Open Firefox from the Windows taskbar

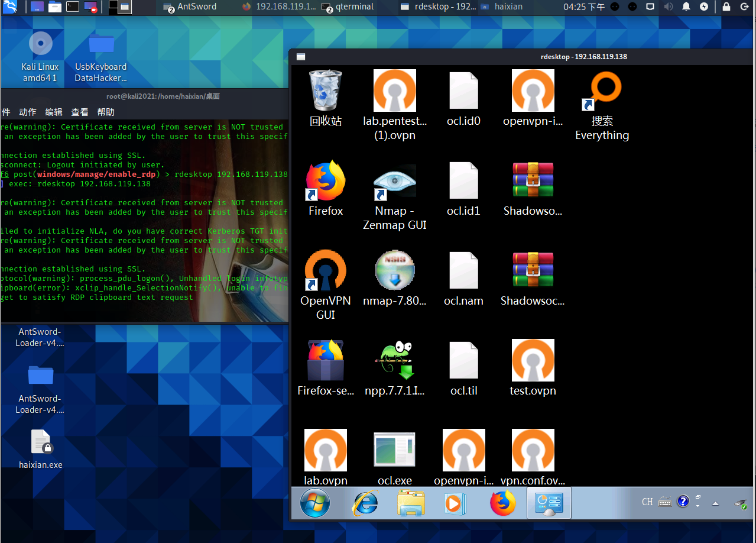[503, 503]
